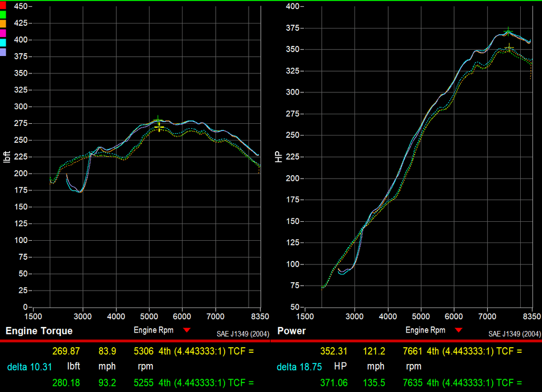Click the vertical HP axis label

click(x=279, y=157)
